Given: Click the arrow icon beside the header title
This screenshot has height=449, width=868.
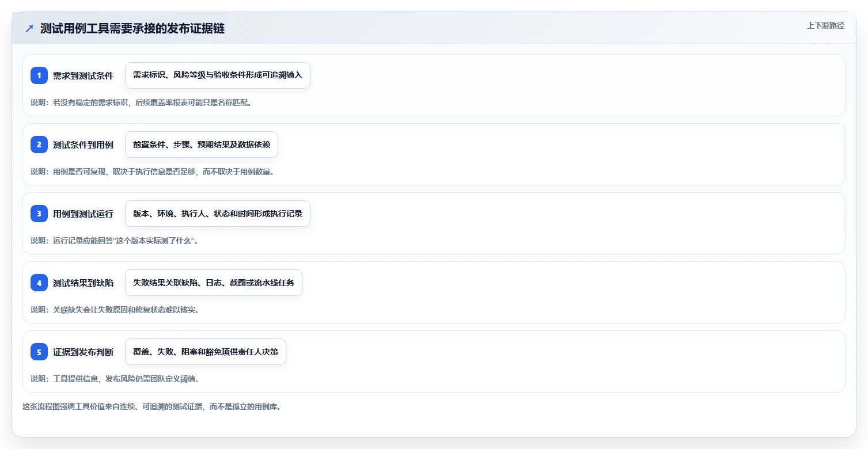Looking at the screenshot, I should pos(29,28).
